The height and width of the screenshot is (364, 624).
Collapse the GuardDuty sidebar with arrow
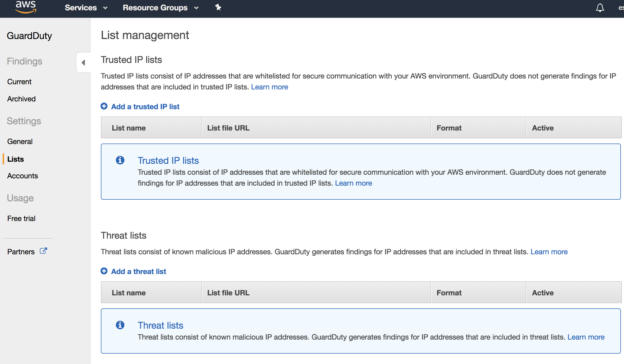click(83, 62)
